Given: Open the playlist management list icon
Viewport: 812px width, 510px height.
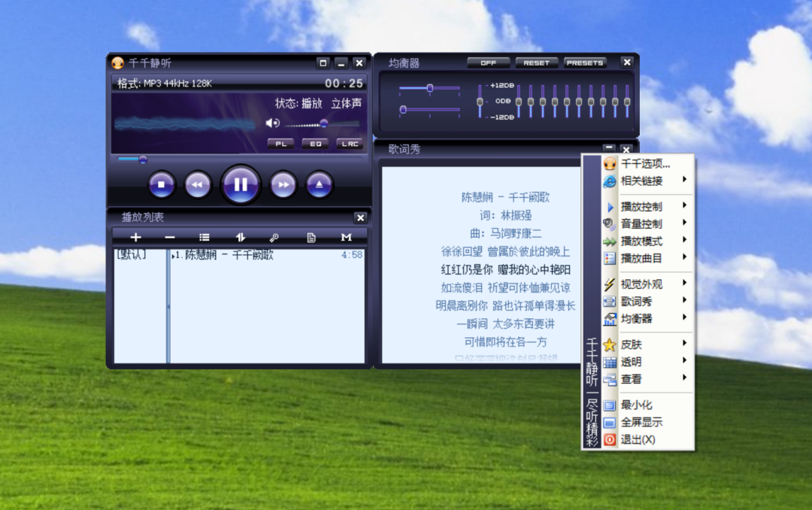Looking at the screenshot, I should (x=204, y=237).
